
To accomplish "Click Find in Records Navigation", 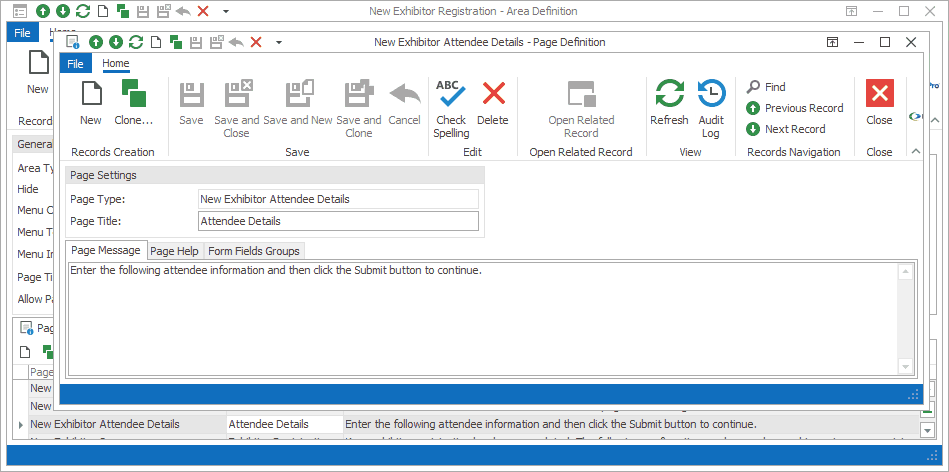I will 766,87.
